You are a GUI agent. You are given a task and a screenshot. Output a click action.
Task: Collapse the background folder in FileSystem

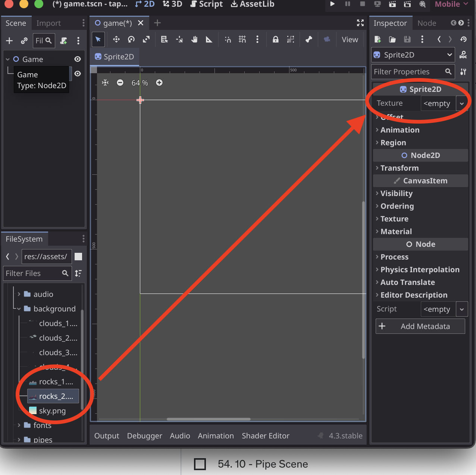[x=18, y=308]
